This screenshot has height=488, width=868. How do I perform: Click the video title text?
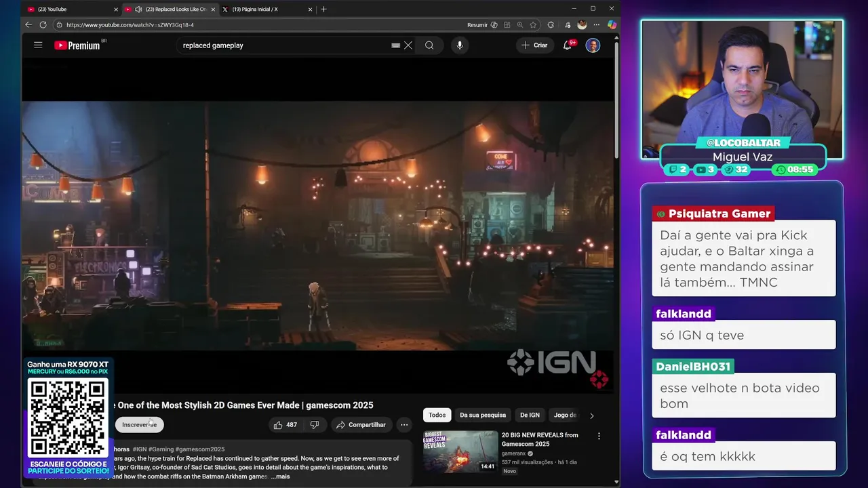click(245, 405)
